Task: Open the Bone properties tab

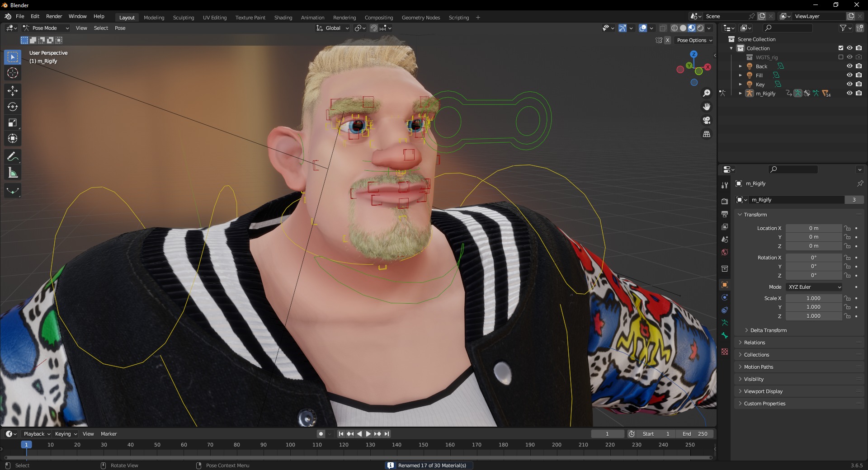Action: coord(725,335)
